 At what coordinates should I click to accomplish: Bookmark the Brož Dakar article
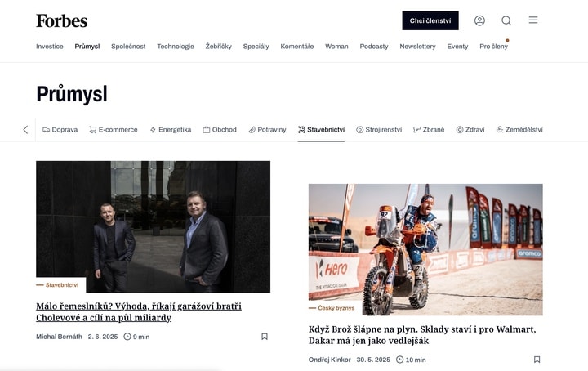click(x=537, y=360)
